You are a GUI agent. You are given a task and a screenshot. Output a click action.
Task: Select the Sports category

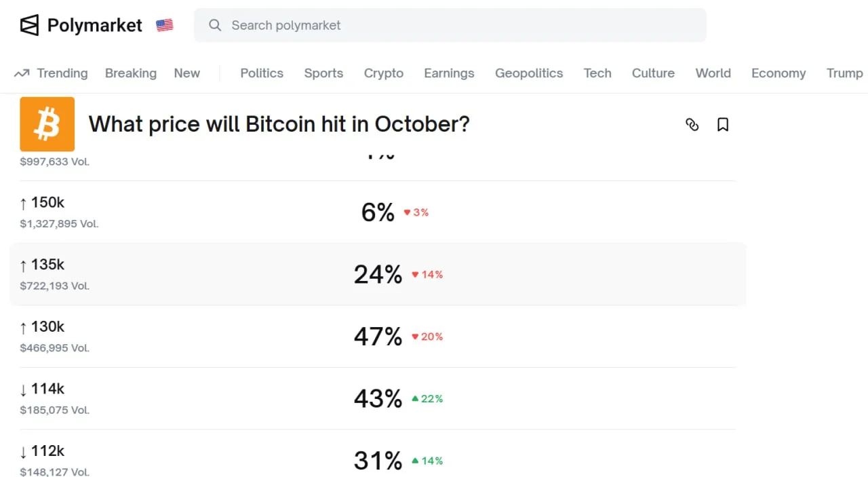point(323,73)
